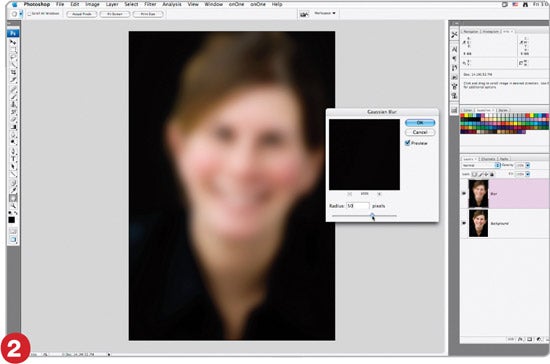Open the Workspace dropdown
This screenshot has width=550, height=364.
(x=325, y=13)
